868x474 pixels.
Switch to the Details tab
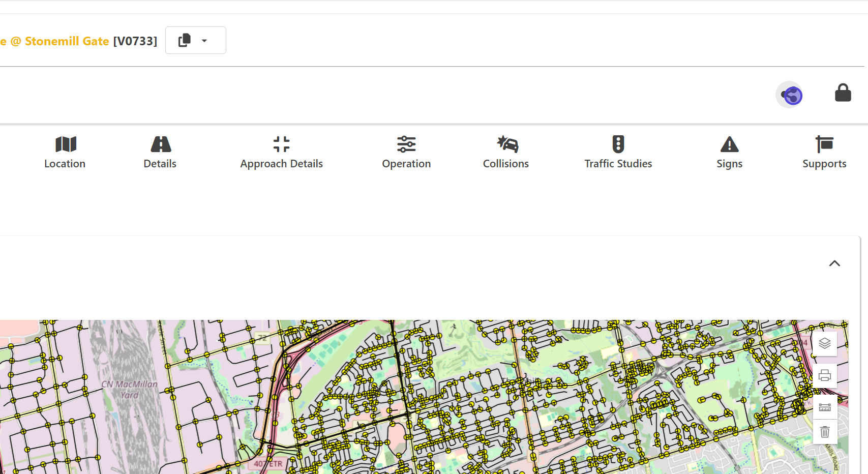160,152
